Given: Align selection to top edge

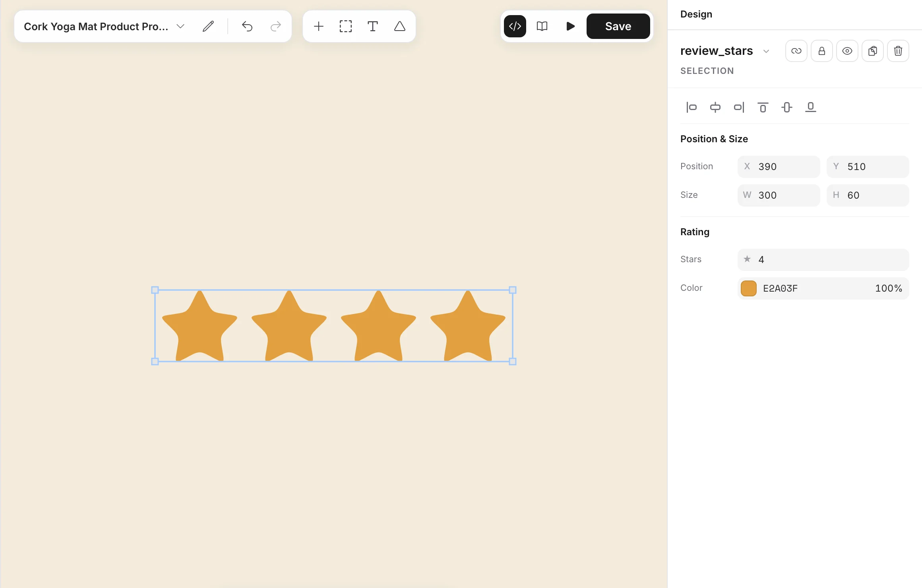Looking at the screenshot, I should point(763,107).
